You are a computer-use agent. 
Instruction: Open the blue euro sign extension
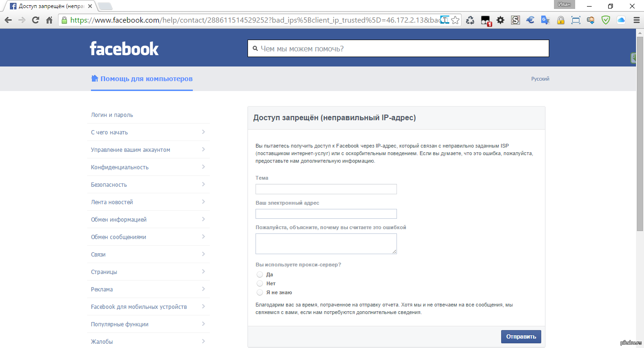pos(530,20)
